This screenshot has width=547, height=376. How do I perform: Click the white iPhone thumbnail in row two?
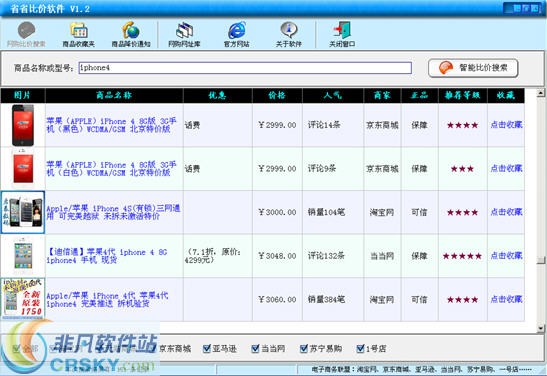click(x=23, y=168)
